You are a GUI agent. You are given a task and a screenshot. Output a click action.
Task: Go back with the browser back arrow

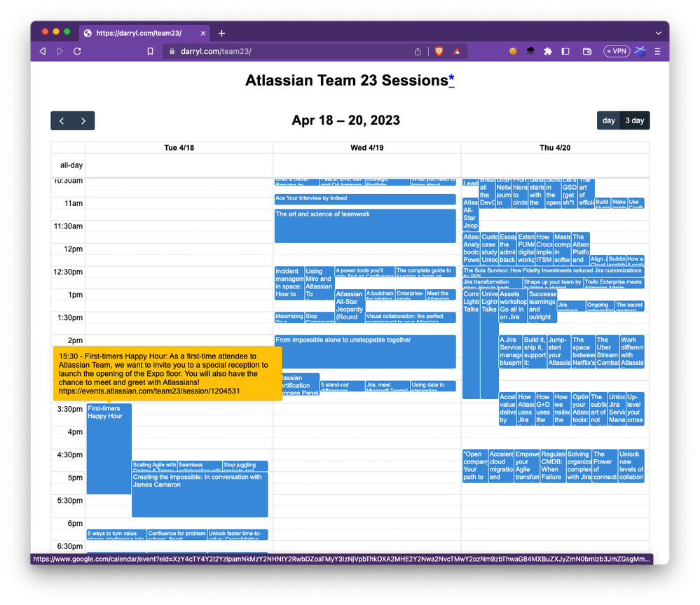[43, 51]
